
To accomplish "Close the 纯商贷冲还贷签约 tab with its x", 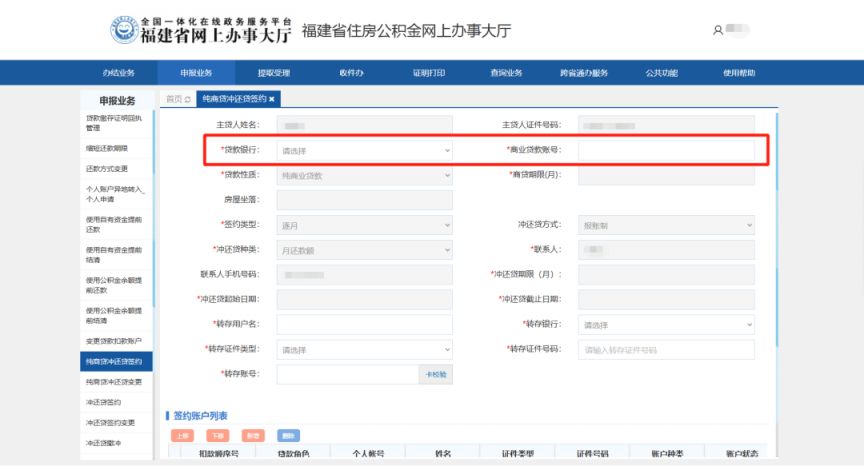I will click(272, 99).
